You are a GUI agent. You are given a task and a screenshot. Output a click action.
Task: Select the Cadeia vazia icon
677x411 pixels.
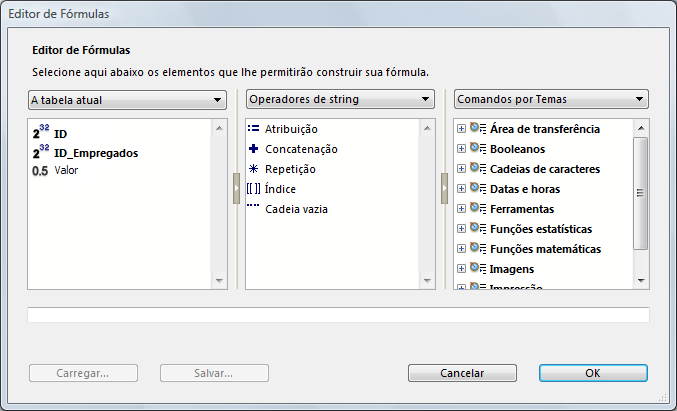(x=254, y=208)
